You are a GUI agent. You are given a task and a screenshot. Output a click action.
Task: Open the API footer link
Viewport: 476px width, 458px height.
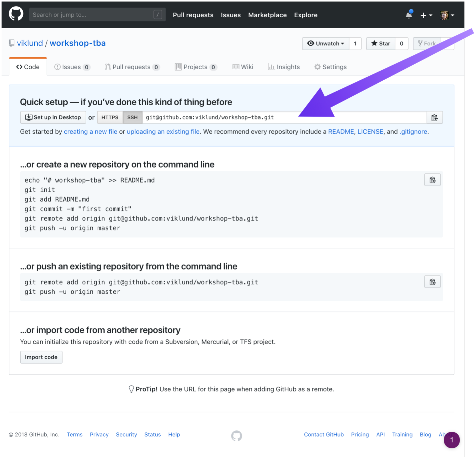[380, 435]
